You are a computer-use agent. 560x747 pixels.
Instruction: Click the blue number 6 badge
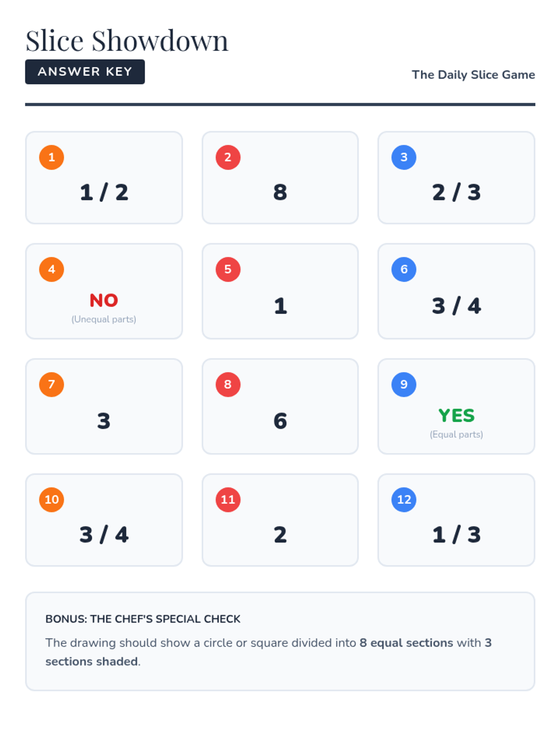(404, 269)
